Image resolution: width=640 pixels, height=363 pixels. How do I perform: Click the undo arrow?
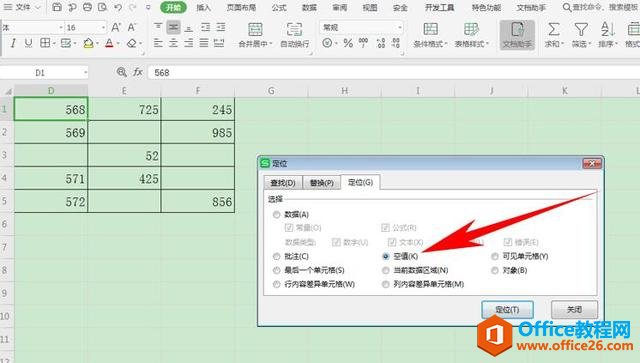tap(118, 7)
